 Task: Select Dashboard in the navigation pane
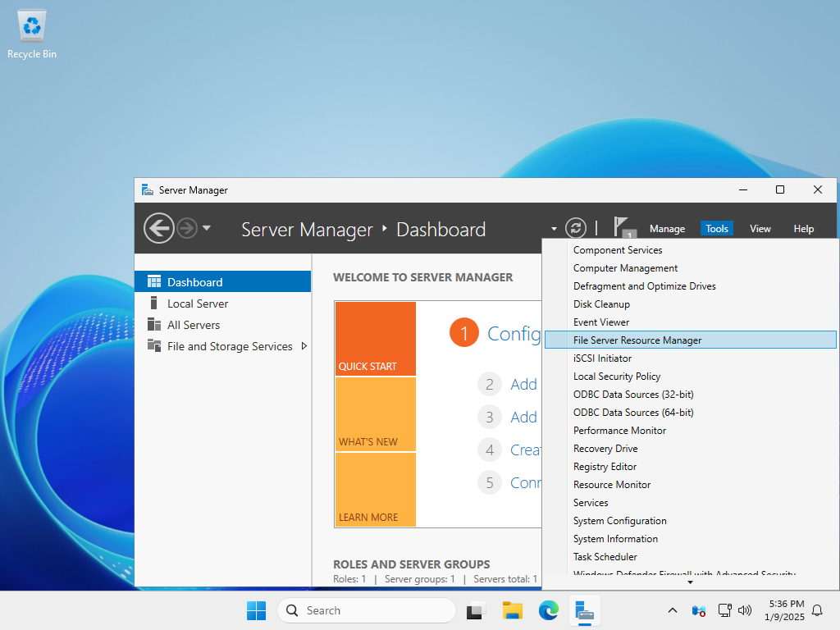coord(222,282)
